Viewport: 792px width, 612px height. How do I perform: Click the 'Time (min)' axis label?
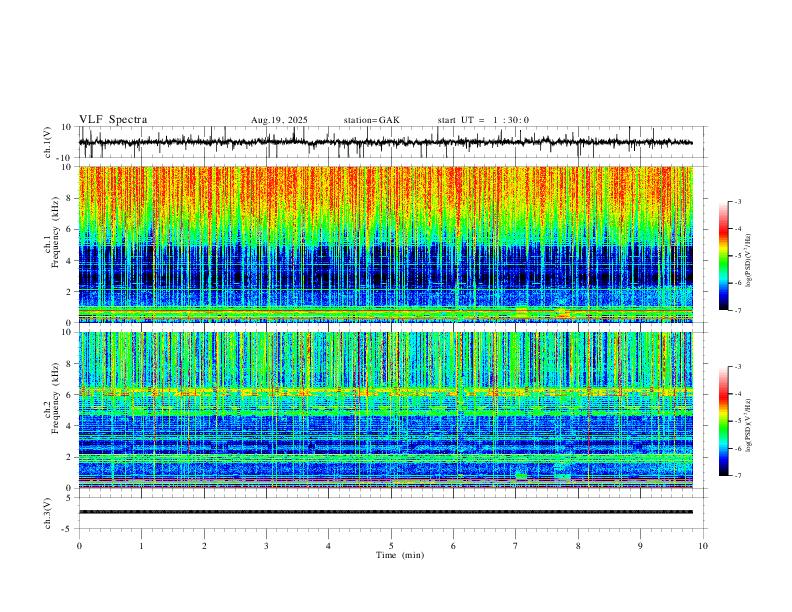click(x=400, y=555)
